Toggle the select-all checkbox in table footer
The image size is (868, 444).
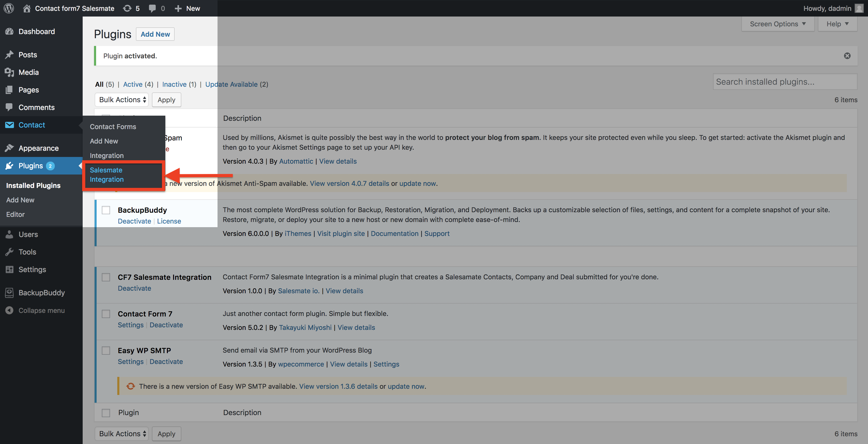(106, 413)
